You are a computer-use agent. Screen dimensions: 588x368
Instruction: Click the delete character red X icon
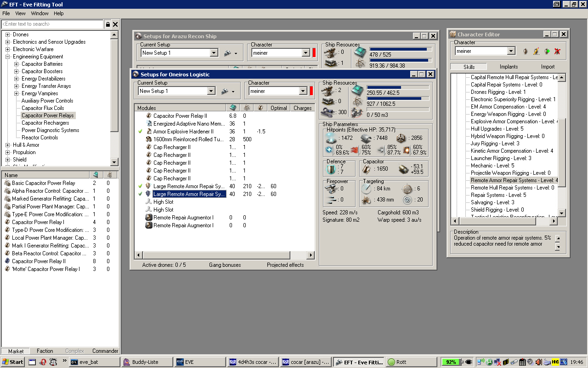pyautogui.click(x=557, y=51)
